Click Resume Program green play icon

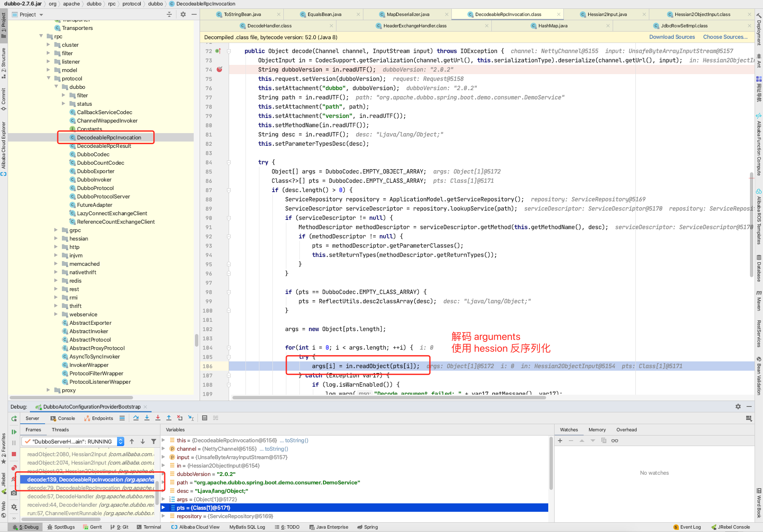pyautogui.click(x=14, y=432)
